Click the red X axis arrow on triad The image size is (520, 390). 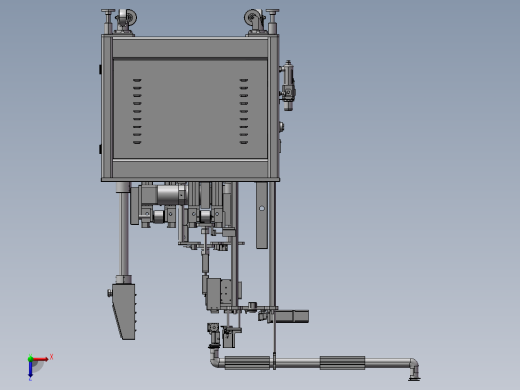[x=41, y=359]
